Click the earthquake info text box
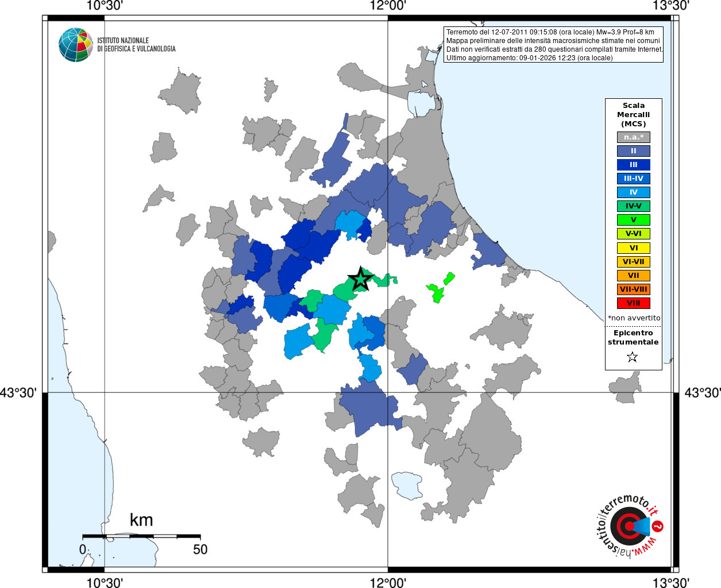 pos(553,45)
